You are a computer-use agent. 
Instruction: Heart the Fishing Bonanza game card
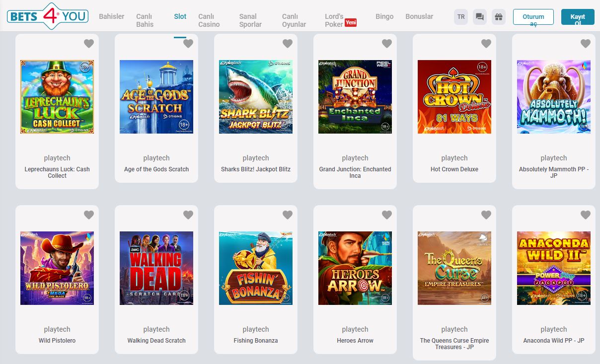pyautogui.click(x=288, y=215)
